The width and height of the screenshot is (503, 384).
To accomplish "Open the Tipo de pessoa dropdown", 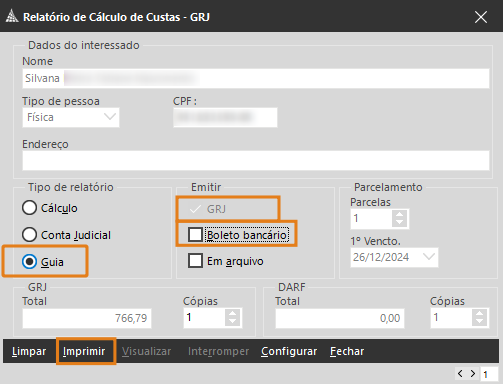I will point(71,117).
